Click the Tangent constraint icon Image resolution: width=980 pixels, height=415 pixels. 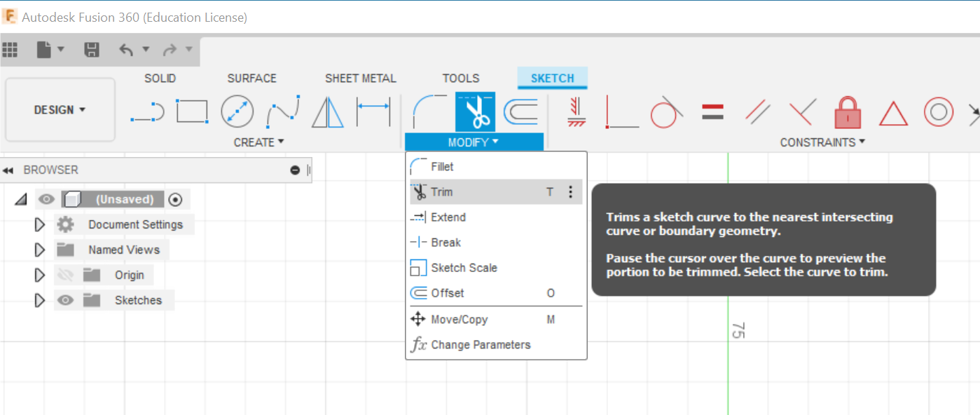pyautogui.click(x=666, y=112)
